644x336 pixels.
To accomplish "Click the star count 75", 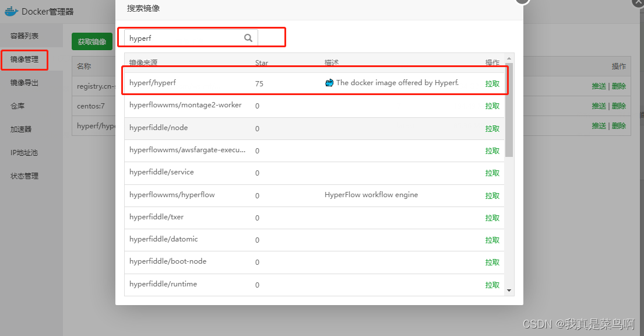I will click(259, 83).
